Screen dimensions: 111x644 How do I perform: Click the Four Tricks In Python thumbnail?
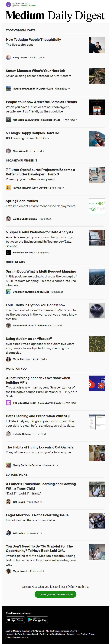[x=97, y=311]
